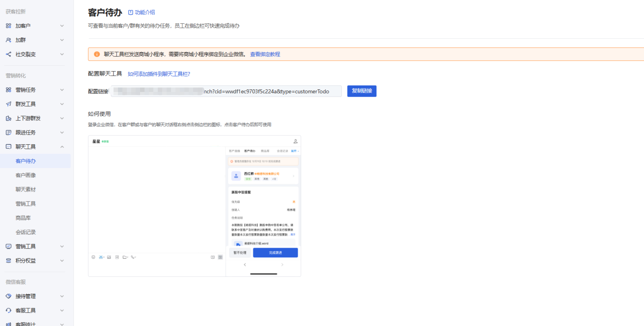Open the 如何添加插件到聊天工具栏? link
The width and height of the screenshot is (644, 326).
pos(159,74)
